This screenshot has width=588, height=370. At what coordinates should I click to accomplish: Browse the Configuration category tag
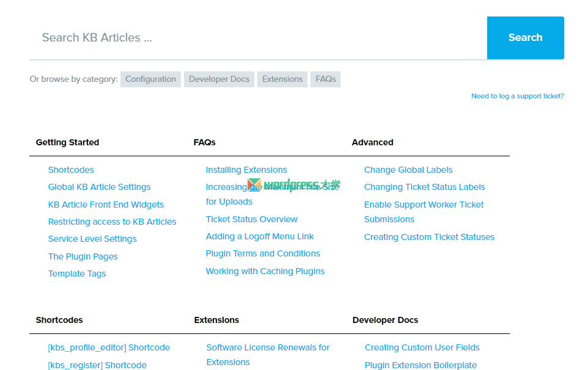tap(150, 79)
